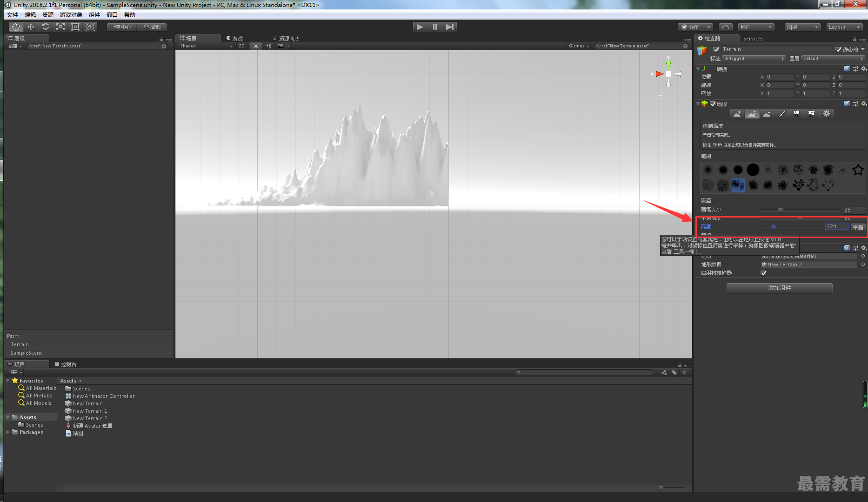Open the Gizmos dropdown
The height and width of the screenshot is (502, 868).
pyautogui.click(x=579, y=46)
